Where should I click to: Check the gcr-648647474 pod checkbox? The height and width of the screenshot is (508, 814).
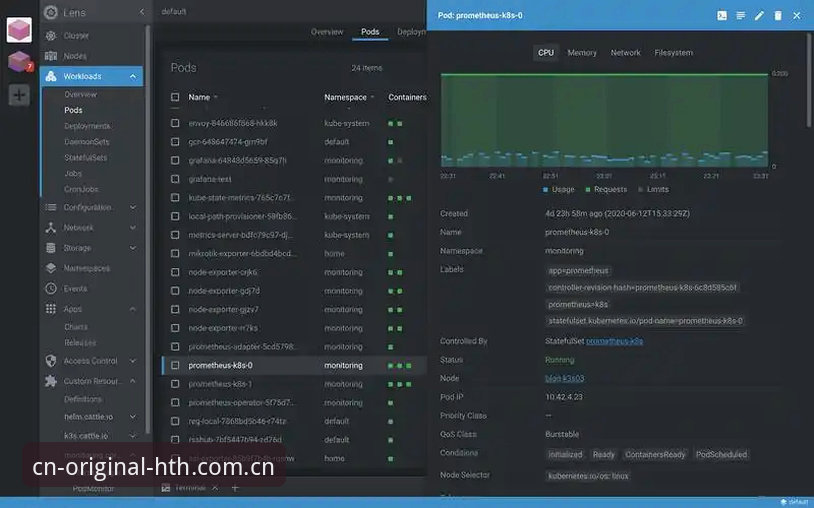pos(175,142)
